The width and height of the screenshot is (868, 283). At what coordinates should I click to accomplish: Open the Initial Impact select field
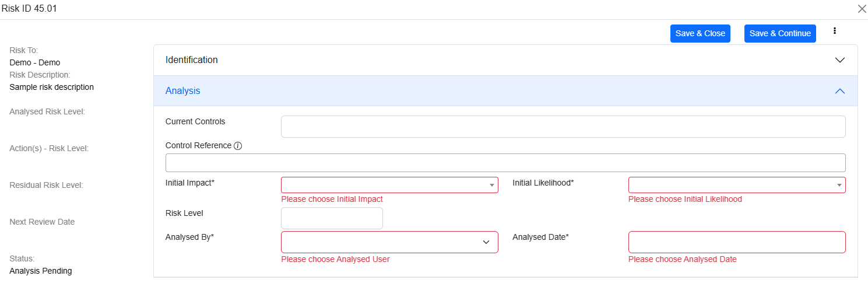[x=385, y=185]
